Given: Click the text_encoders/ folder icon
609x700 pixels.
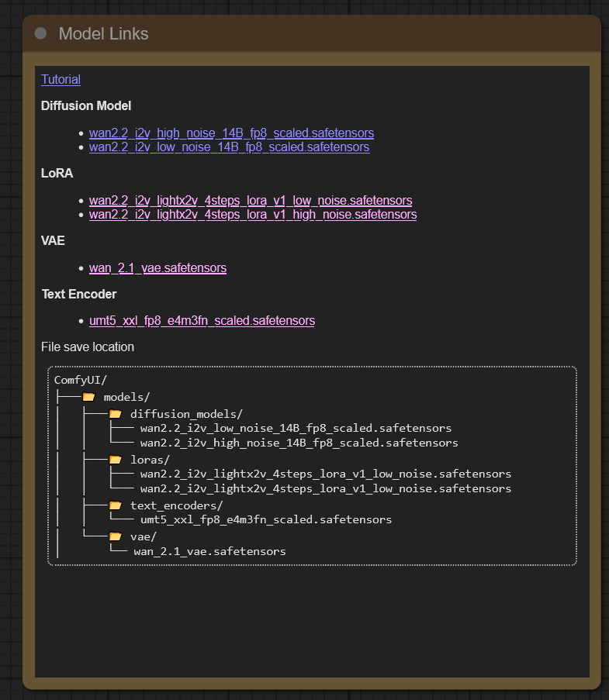Looking at the screenshot, I should pos(116,505).
